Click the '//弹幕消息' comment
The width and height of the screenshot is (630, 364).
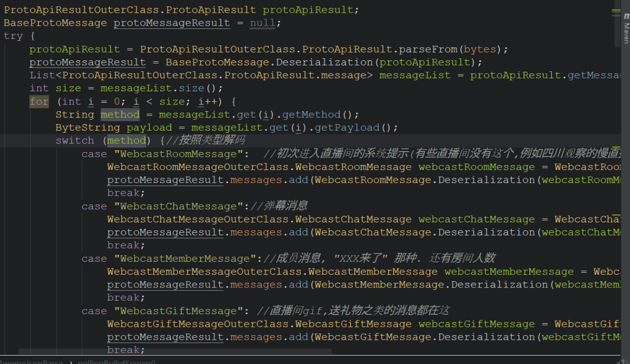pyautogui.click(x=279, y=206)
